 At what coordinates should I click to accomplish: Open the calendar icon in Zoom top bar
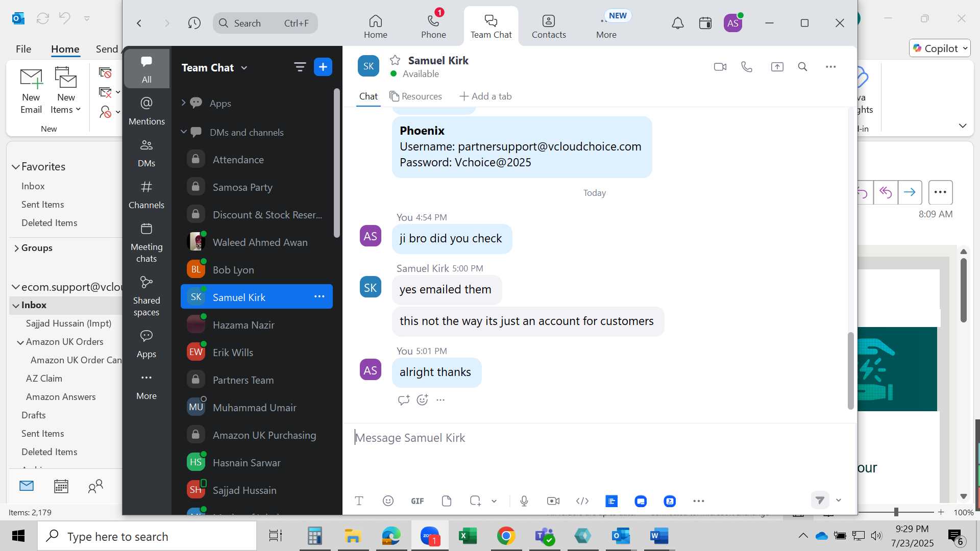[x=705, y=23]
